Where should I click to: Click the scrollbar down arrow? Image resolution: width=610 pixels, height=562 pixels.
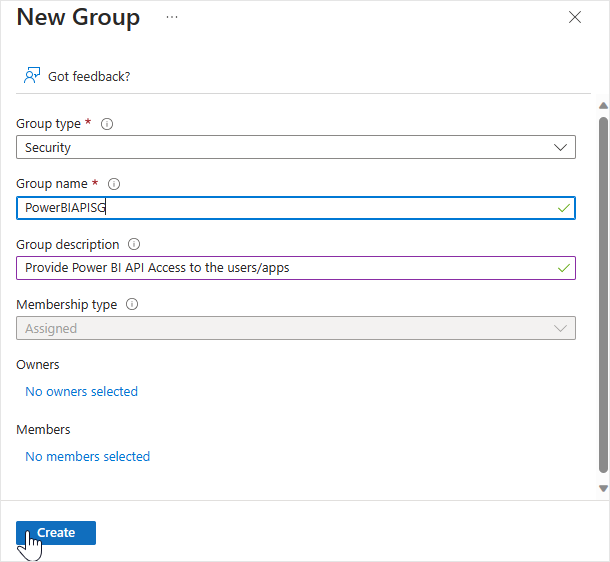602,488
